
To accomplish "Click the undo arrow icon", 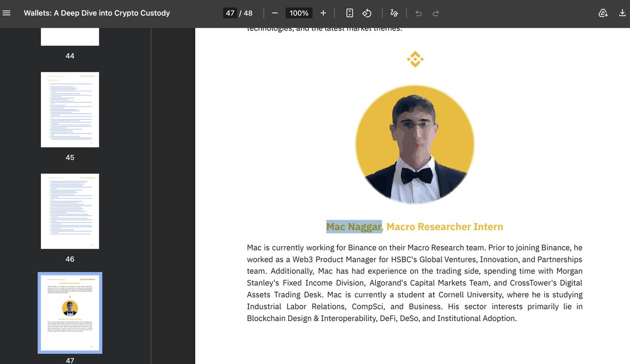I will click(418, 13).
